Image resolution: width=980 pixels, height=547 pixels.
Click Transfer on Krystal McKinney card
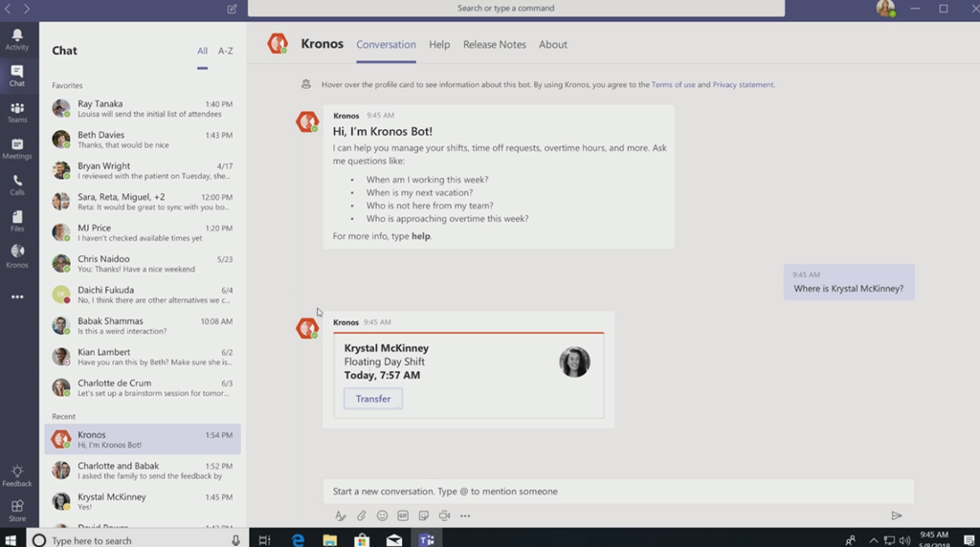(373, 399)
